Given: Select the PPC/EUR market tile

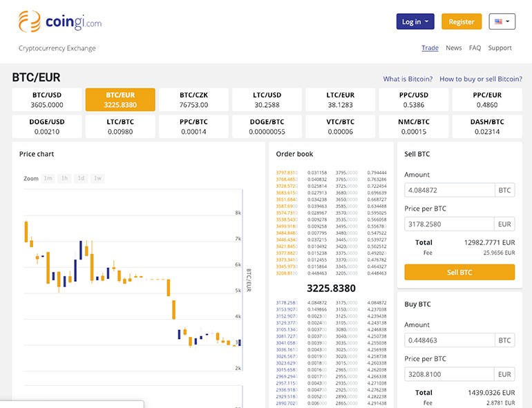Looking at the screenshot, I should [487, 99].
